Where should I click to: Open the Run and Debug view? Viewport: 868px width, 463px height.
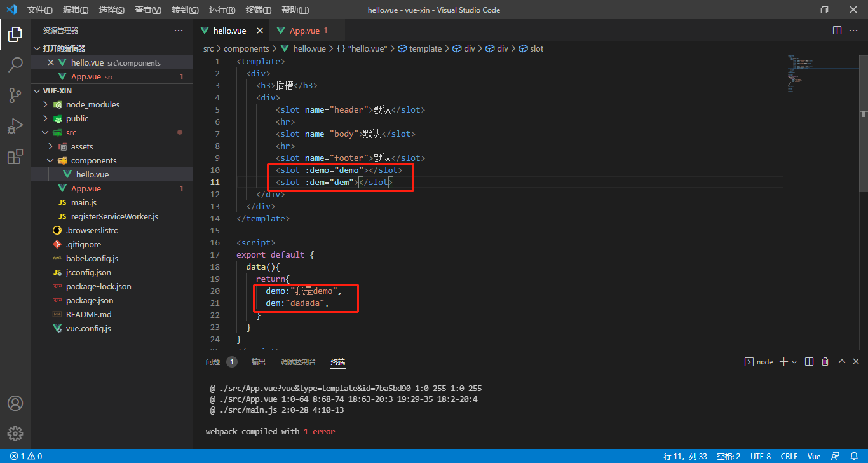15,126
